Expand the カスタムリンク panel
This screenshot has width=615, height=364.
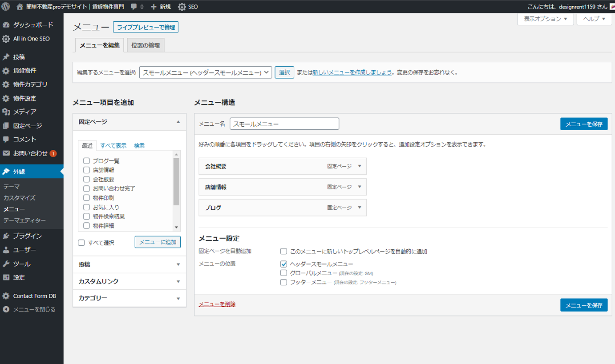(x=129, y=281)
